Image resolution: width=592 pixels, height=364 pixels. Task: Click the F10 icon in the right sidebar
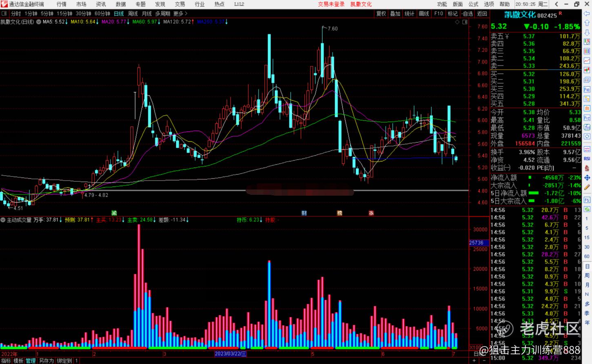click(587, 89)
